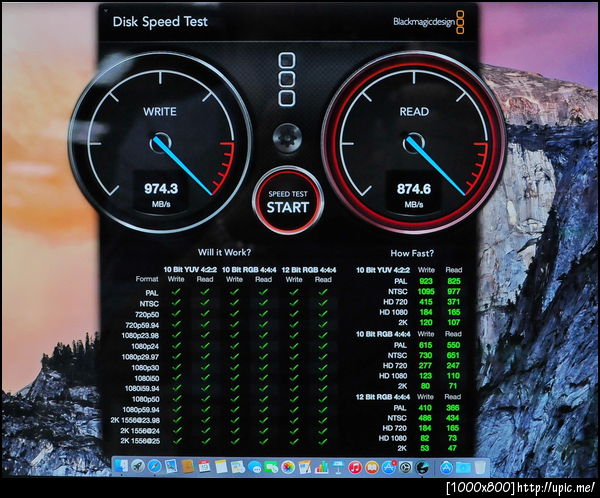Screen dimensions: 600x498
Task: Click the 2K 1556@25 format row label
Action: coord(140,441)
